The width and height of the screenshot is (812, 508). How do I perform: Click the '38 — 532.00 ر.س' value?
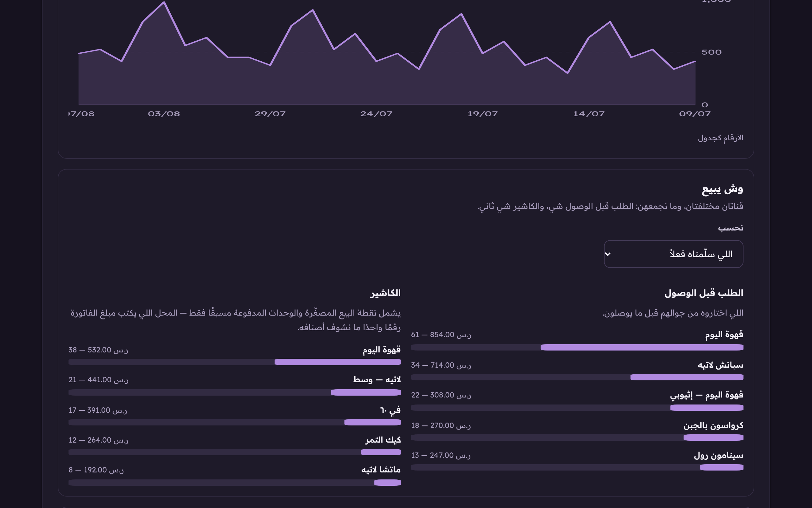(x=98, y=350)
